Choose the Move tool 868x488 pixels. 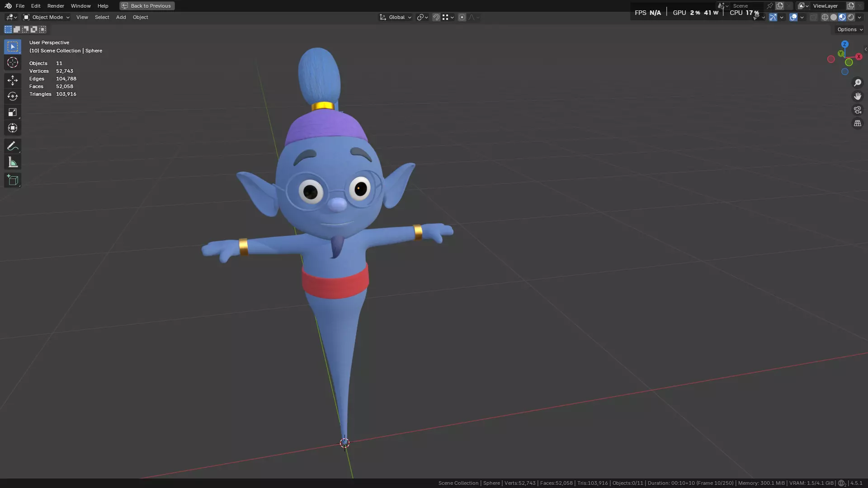[x=13, y=80]
